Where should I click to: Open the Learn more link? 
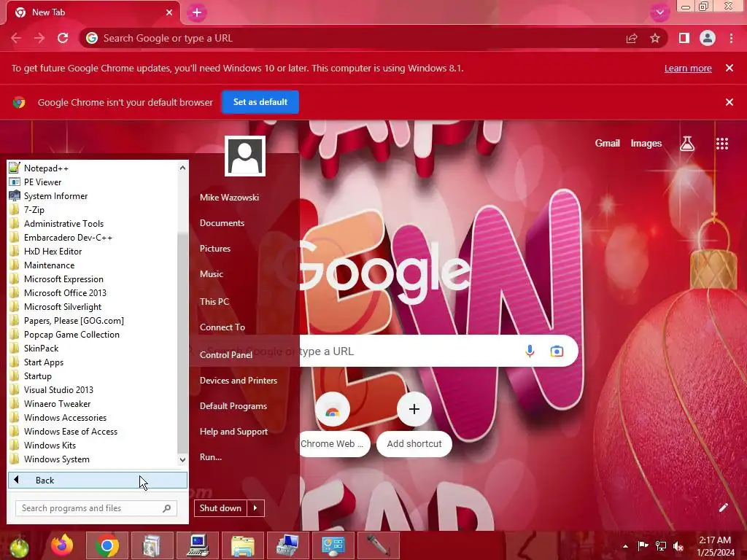coord(688,68)
